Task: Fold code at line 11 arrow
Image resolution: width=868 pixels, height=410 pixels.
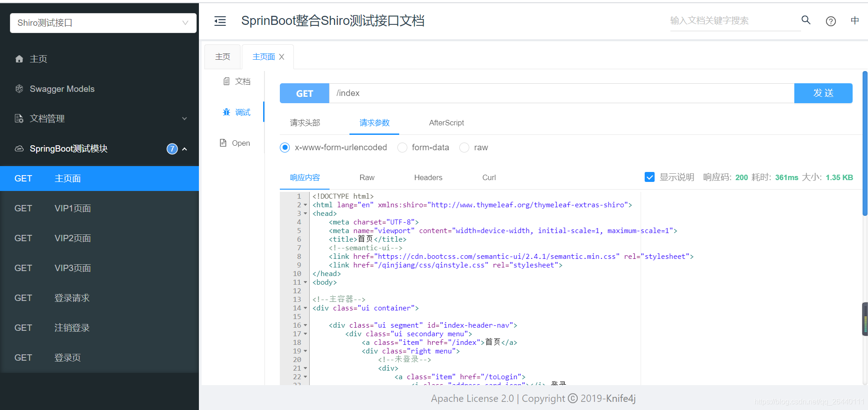Action: (x=306, y=282)
